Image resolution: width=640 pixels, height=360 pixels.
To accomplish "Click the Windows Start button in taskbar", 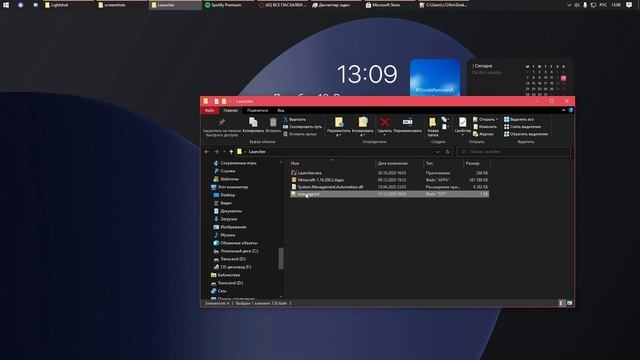I will (6, 5).
